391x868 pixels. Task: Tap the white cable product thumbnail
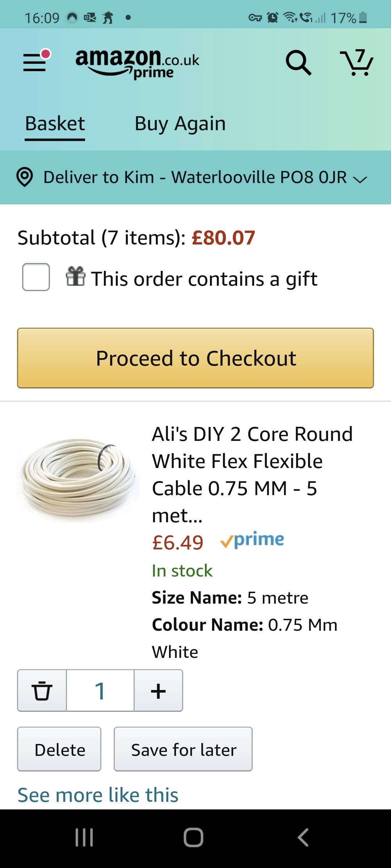click(x=77, y=477)
